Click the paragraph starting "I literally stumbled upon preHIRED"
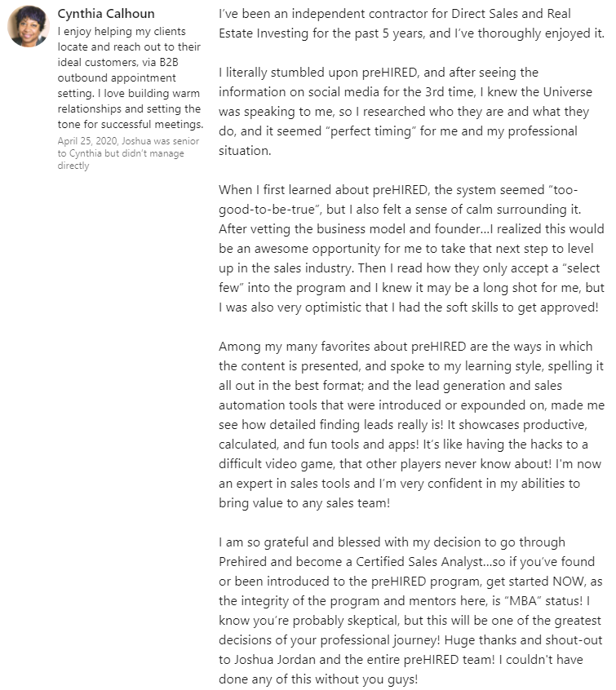Image resolution: width=616 pixels, height=690 pixels. (405, 112)
